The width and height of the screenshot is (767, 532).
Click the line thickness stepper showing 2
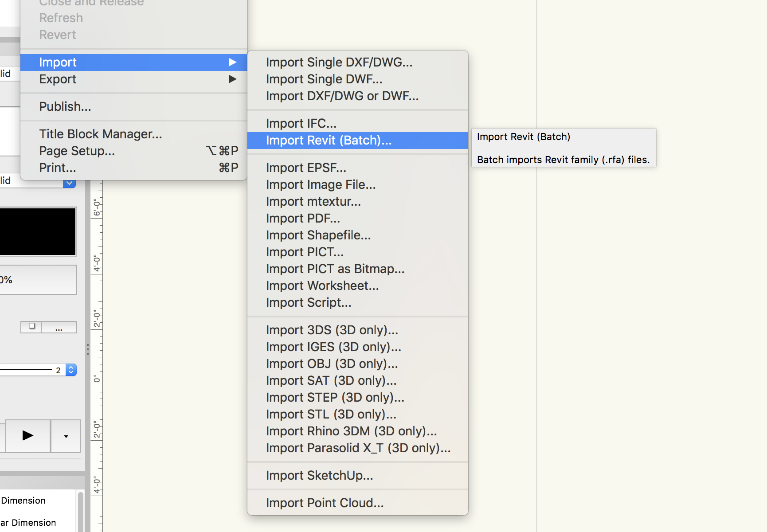tap(71, 370)
